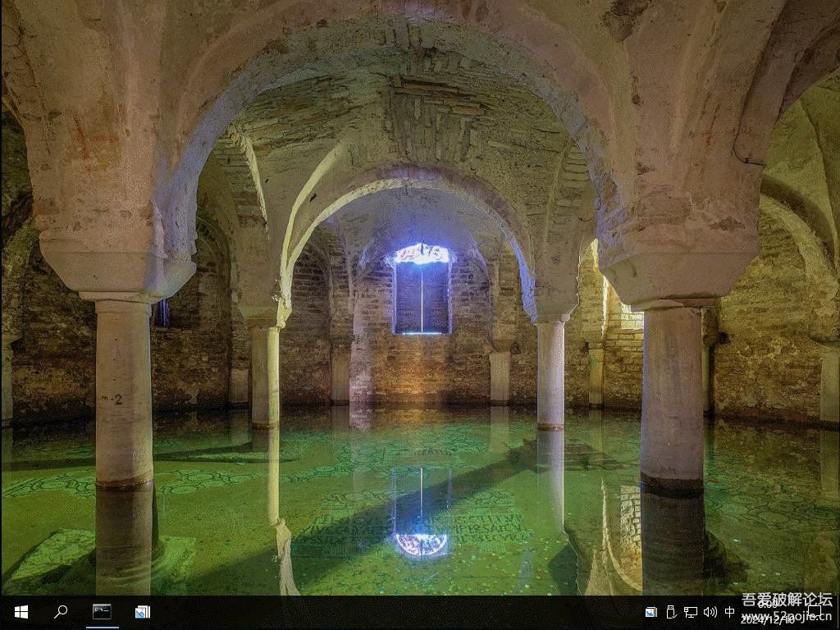Switch to the running Command Prompt window
840x630 pixels.
point(102,612)
